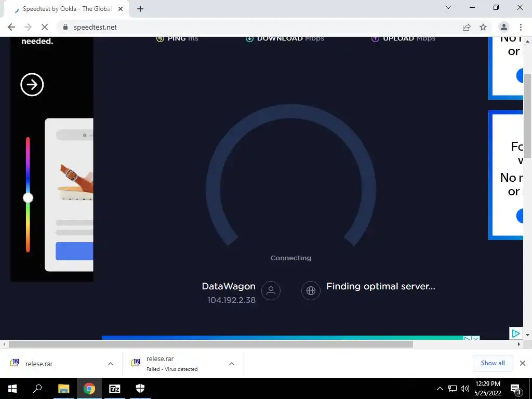532x399 pixels.
Task: Share this page icon
Action: tap(467, 27)
